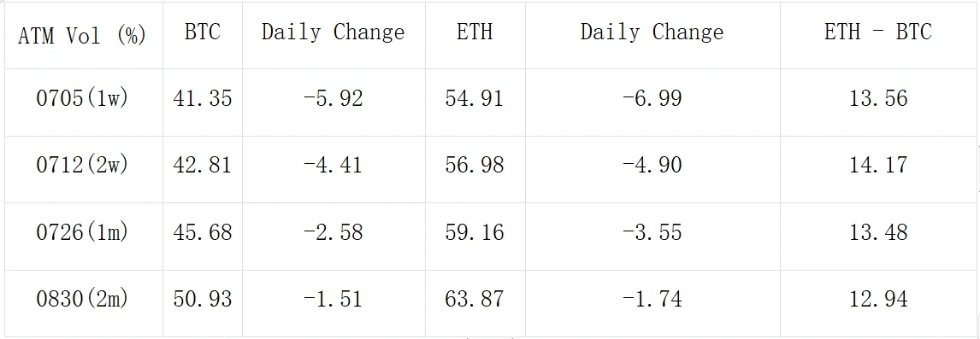Select the ATM Vol (%) header cell

[x=82, y=35]
